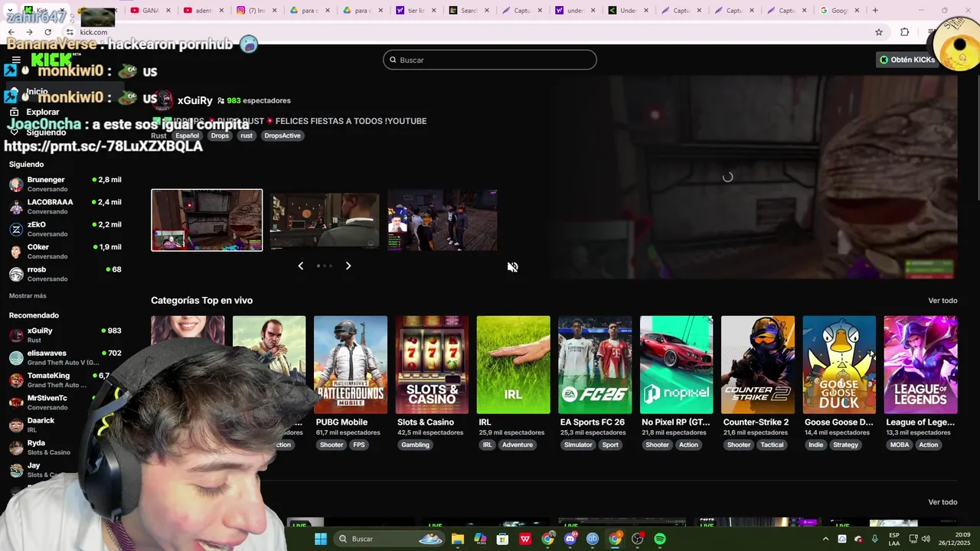Open the Windows Start menu

tap(321, 539)
